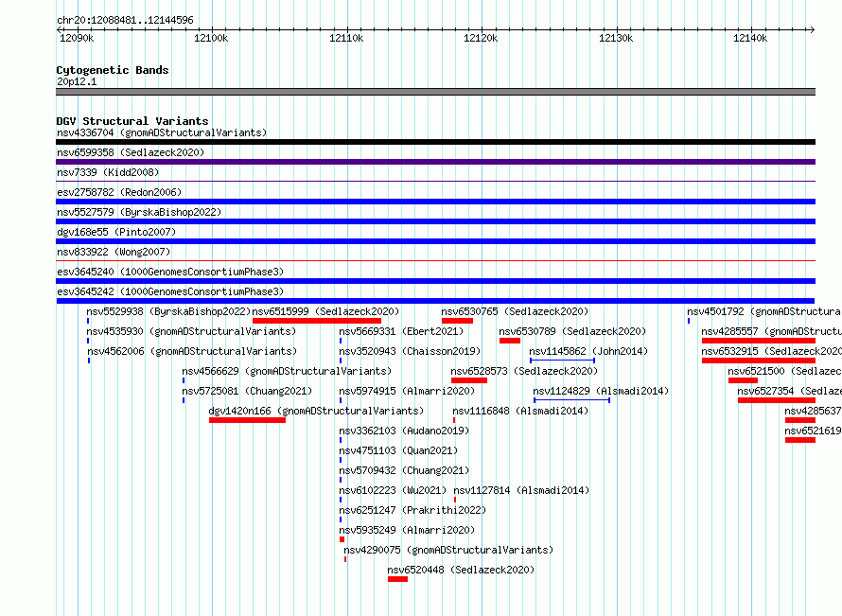Click the red bar under nsv6528573

pyautogui.click(x=469, y=380)
